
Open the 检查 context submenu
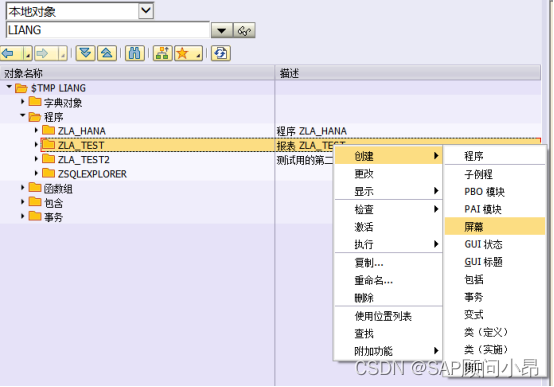[x=388, y=209]
